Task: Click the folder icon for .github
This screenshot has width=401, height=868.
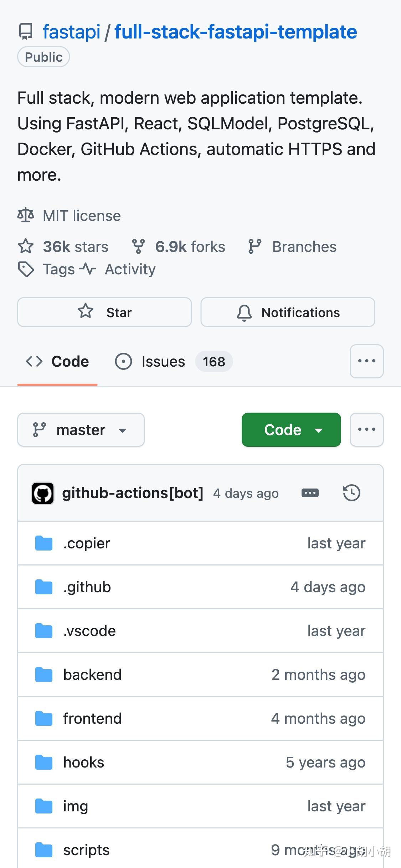Action: [44, 587]
